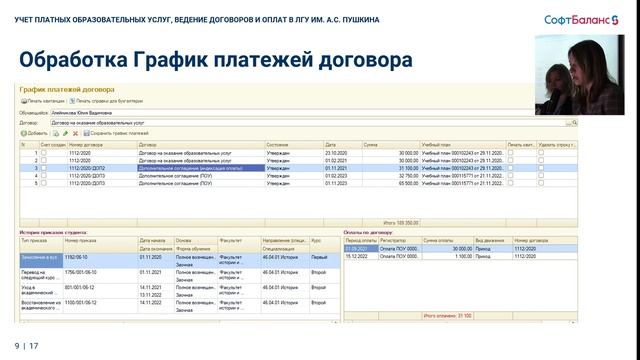Select Уход в академический order row
Screen dimensions: 640x360
180,291
